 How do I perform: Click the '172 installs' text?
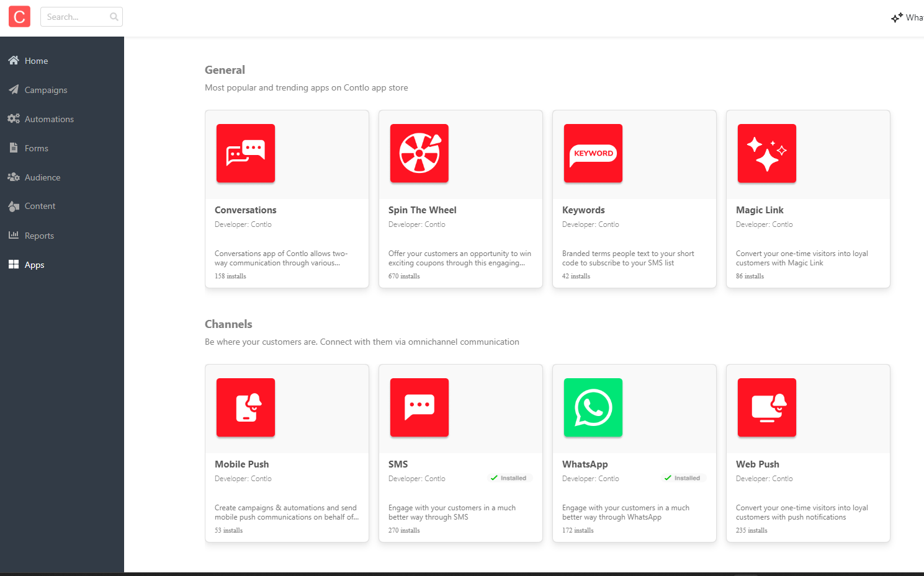(x=578, y=531)
